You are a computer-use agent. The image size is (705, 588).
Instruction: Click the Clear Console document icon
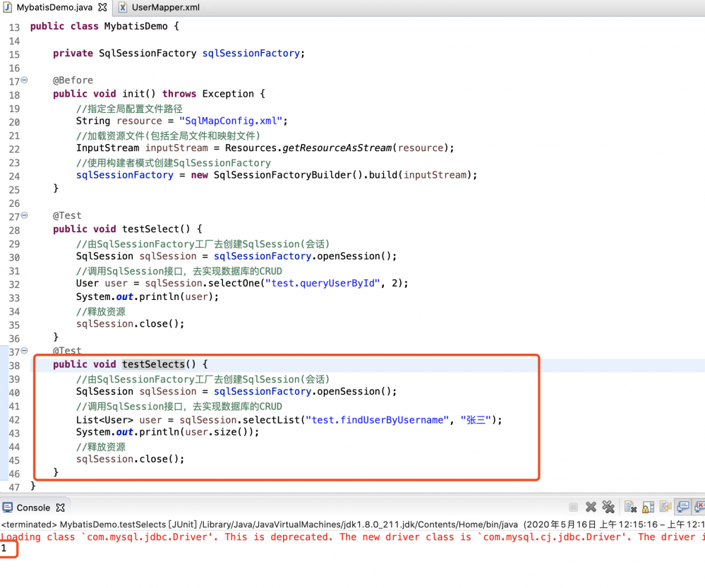(x=630, y=507)
